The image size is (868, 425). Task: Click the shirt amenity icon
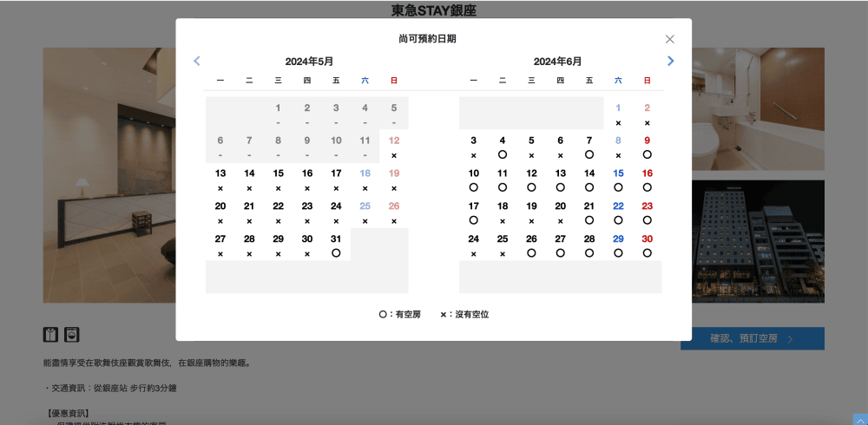(50, 334)
